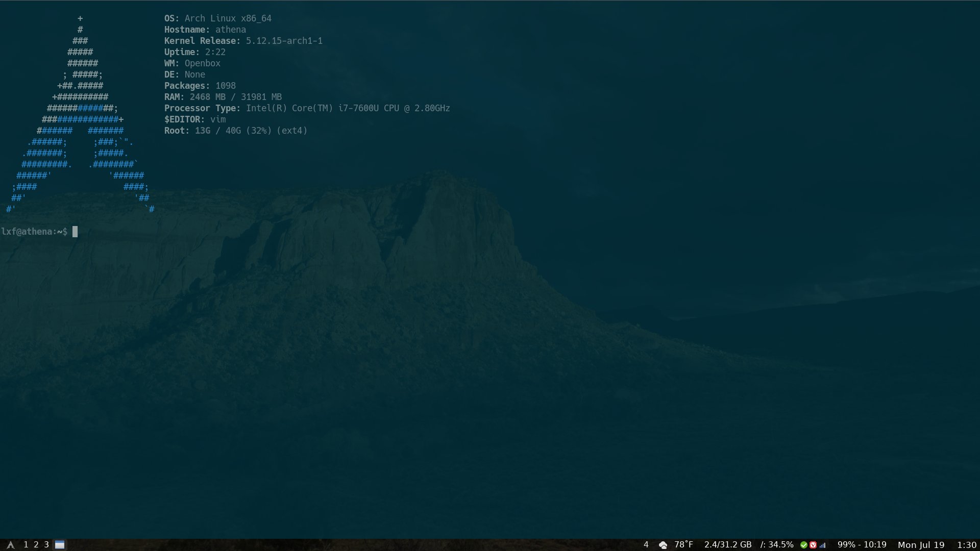This screenshot has height=551, width=980.
Task: Click the terminal prompt next to lxf@athena
Action: coord(76,232)
